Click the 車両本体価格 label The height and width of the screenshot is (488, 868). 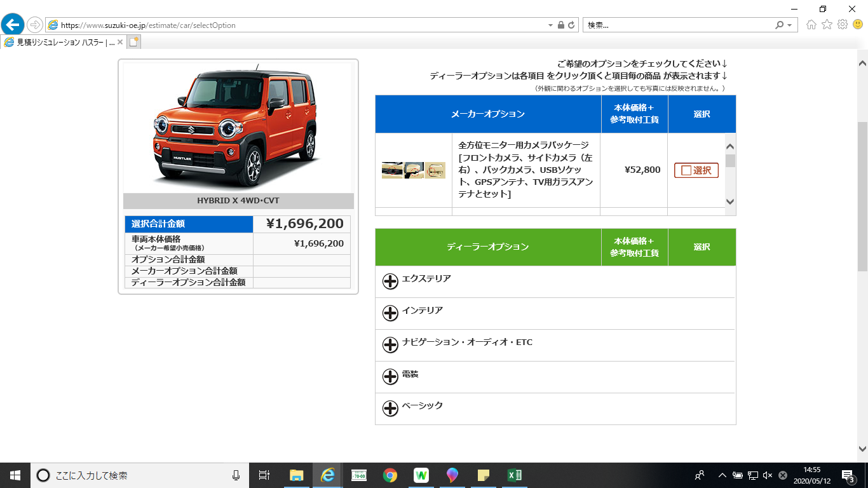(156, 239)
